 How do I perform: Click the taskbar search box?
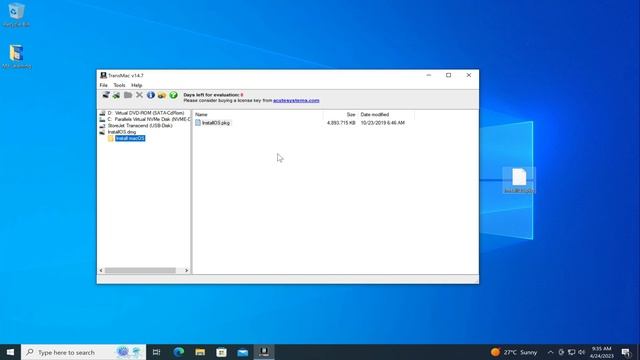[x=83, y=352]
